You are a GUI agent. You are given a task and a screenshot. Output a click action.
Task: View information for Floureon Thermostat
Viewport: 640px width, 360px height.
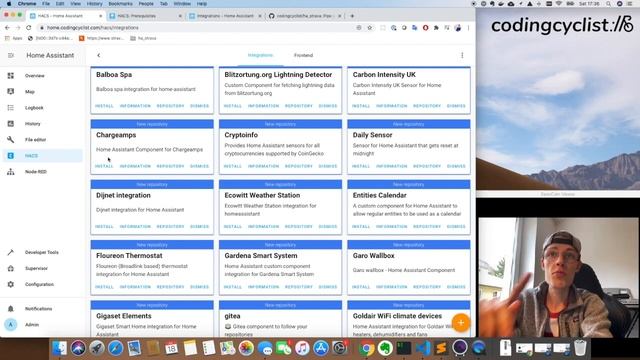click(135, 287)
